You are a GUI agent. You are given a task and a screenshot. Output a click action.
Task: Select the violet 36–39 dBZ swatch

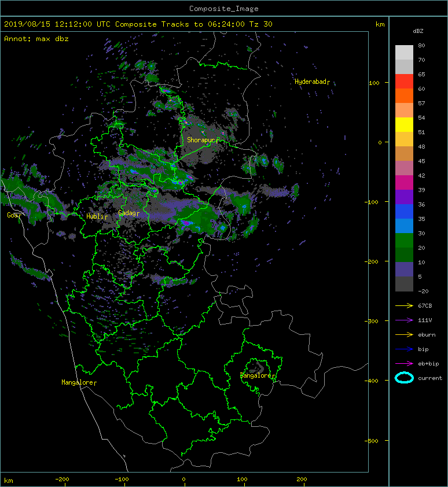click(404, 197)
